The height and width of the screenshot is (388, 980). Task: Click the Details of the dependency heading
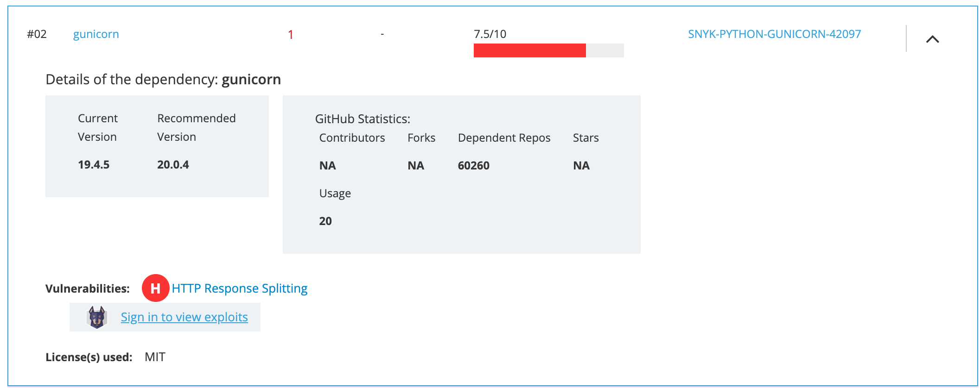click(x=163, y=79)
